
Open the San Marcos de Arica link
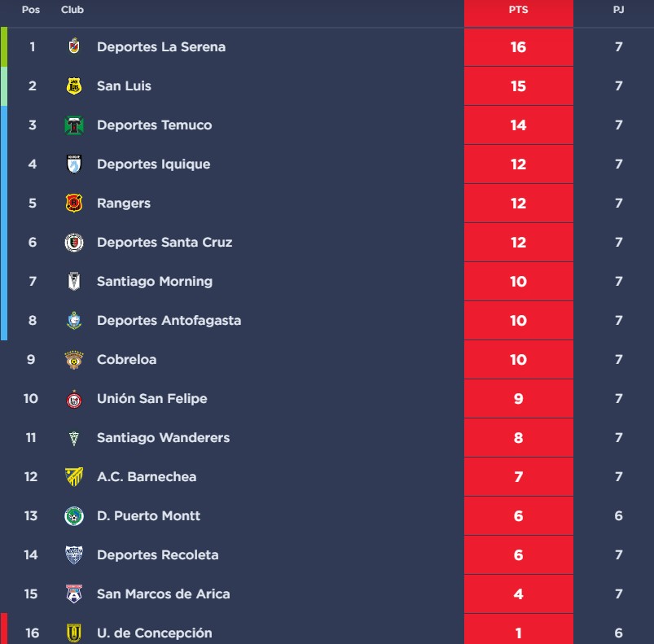click(x=163, y=594)
